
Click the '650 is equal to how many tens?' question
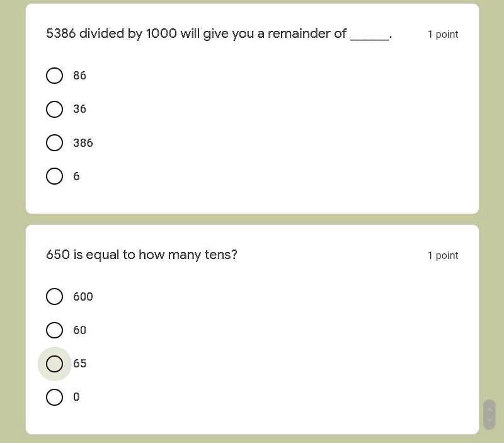(142, 255)
